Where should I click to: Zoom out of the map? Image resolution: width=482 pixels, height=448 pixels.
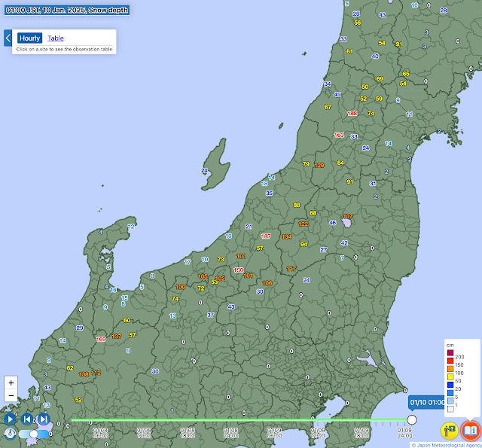11,396
